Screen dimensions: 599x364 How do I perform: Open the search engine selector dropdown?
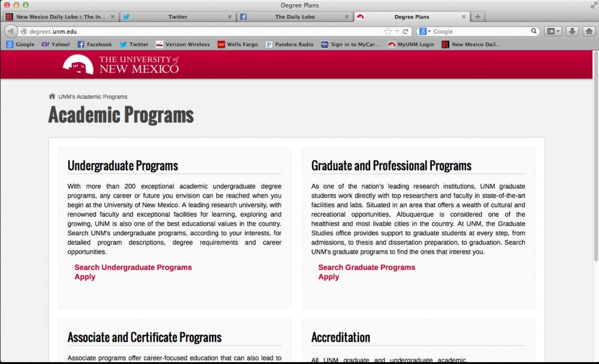(x=425, y=31)
